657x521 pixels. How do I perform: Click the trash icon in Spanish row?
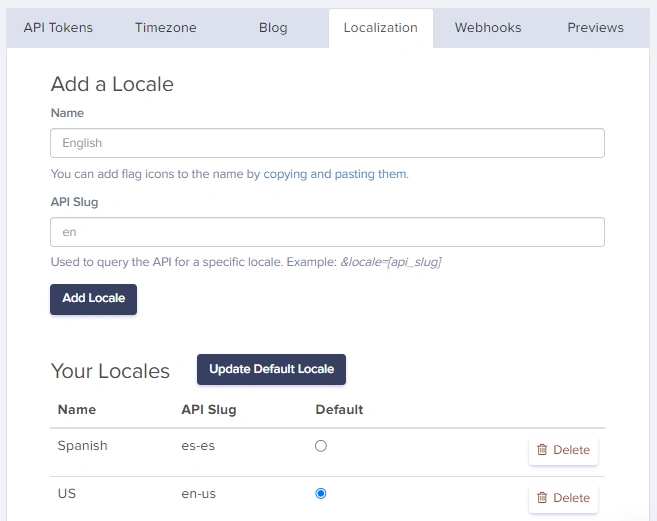542,450
